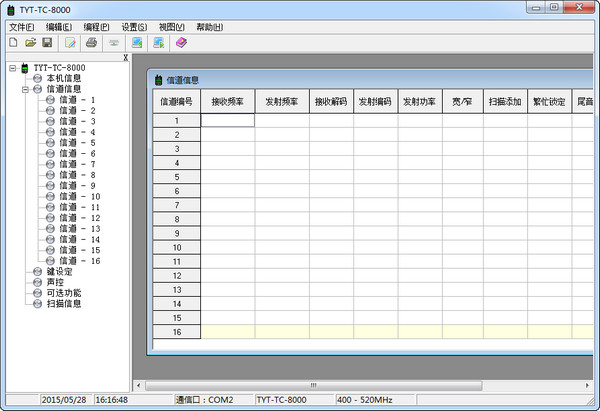Select row header 7 in channel table
600x411 pixels.
pyautogui.click(x=176, y=205)
